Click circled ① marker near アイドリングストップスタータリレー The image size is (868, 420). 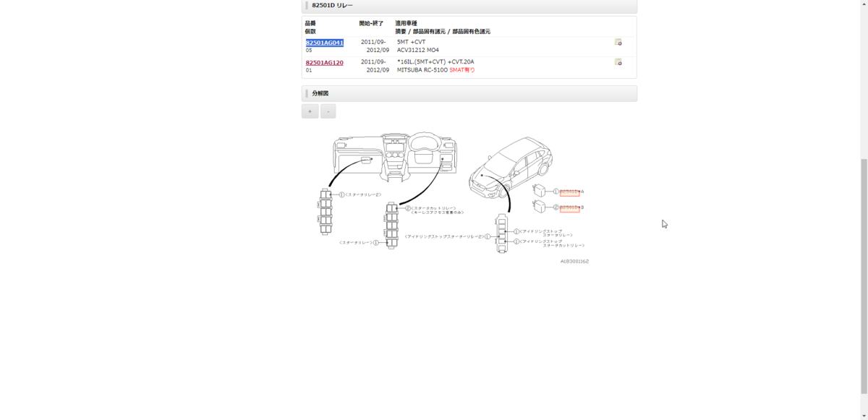516,231
